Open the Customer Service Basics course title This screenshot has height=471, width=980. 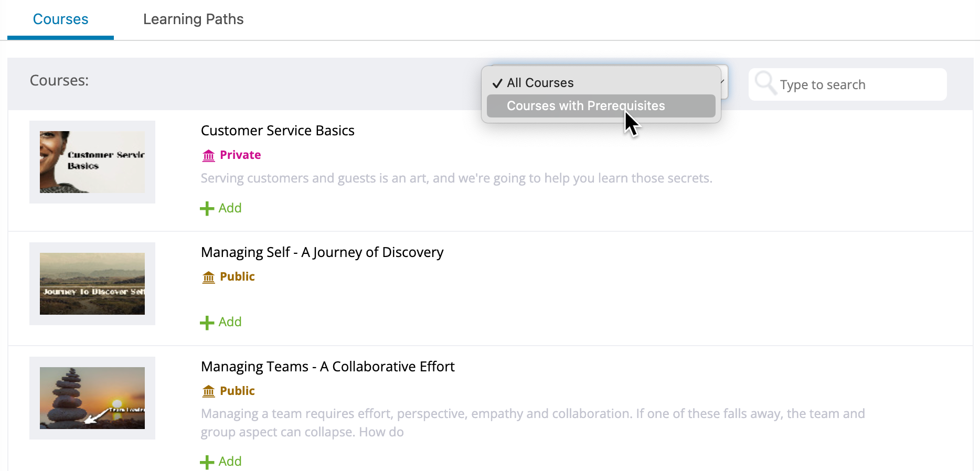278,131
